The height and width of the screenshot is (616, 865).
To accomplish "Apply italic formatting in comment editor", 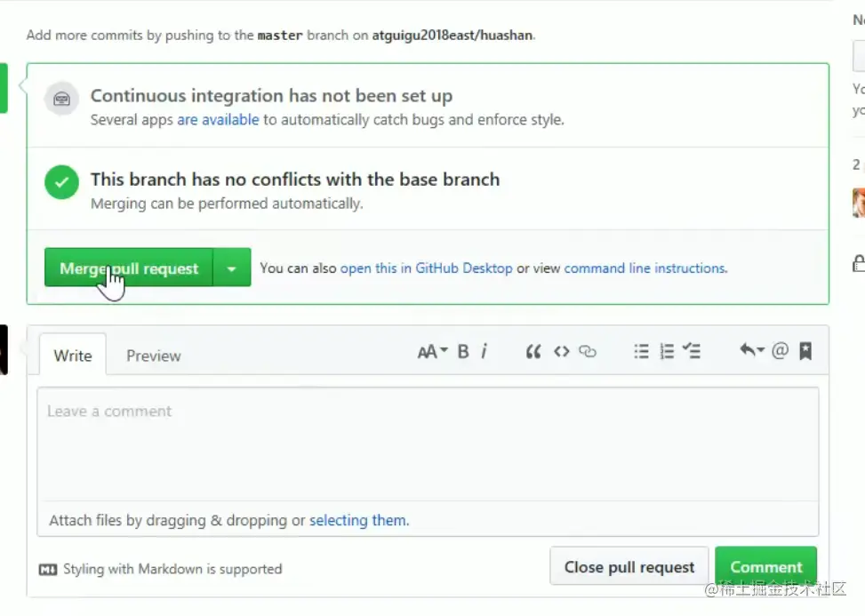I will tap(484, 352).
